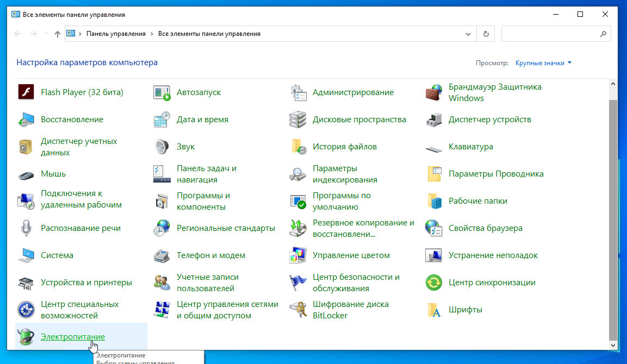The height and width of the screenshot is (364, 627).
Task: Open the Шифрование диска BitLocker icon
Action: coord(298,310)
